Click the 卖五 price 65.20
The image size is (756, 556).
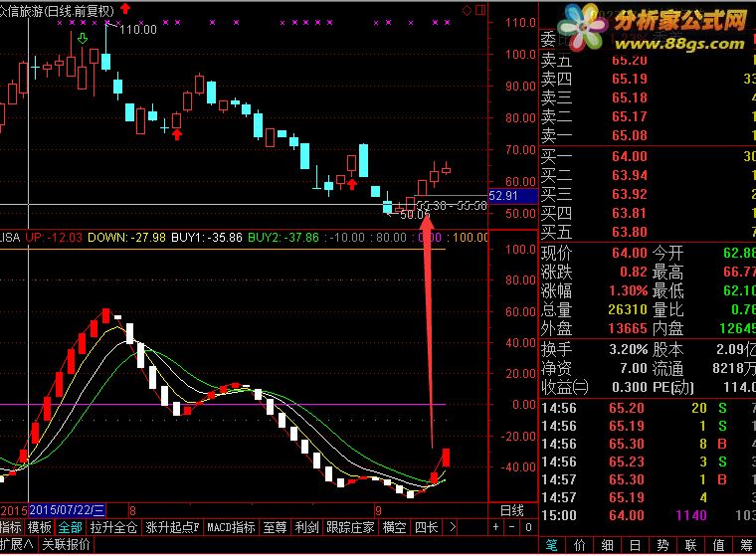(630, 61)
